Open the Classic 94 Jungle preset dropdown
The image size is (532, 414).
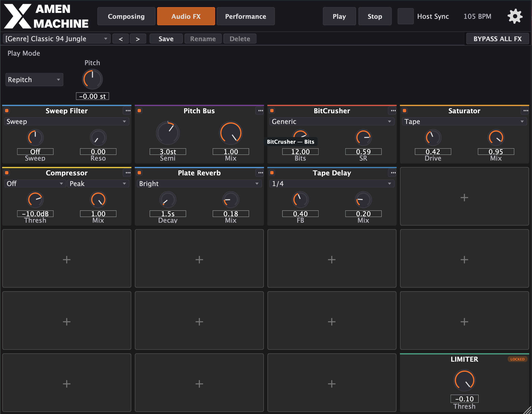[57, 39]
